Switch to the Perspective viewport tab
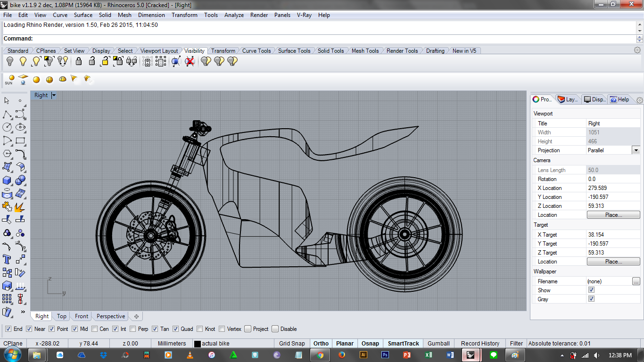Image resolution: width=644 pixels, height=362 pixels. pos(111,316)
